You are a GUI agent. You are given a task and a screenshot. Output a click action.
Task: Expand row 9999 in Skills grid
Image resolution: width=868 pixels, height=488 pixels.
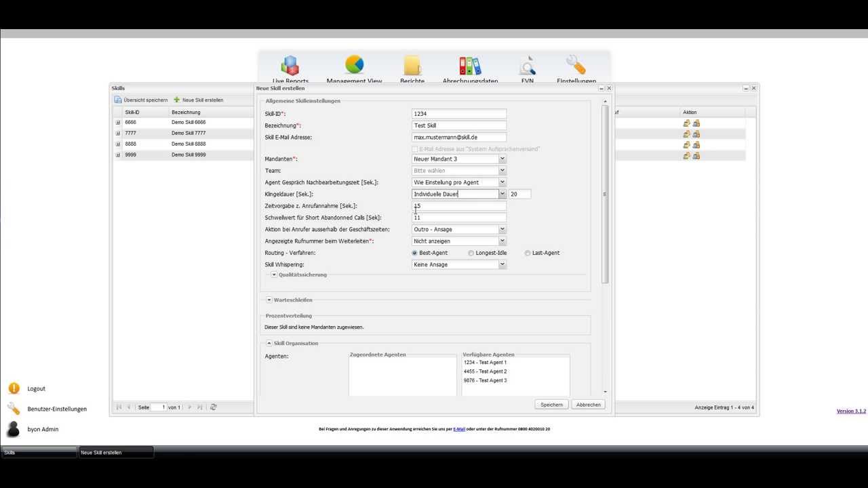tap(118, 155)
